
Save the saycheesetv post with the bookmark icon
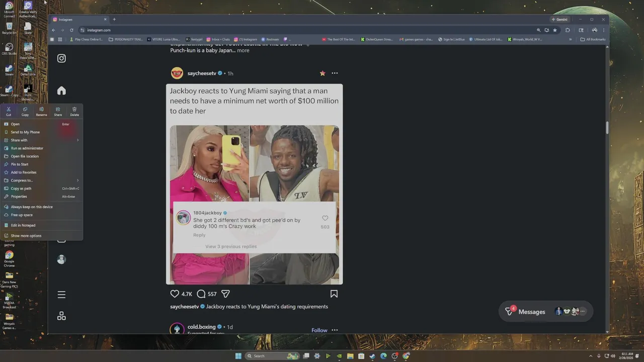pos(334,294)
